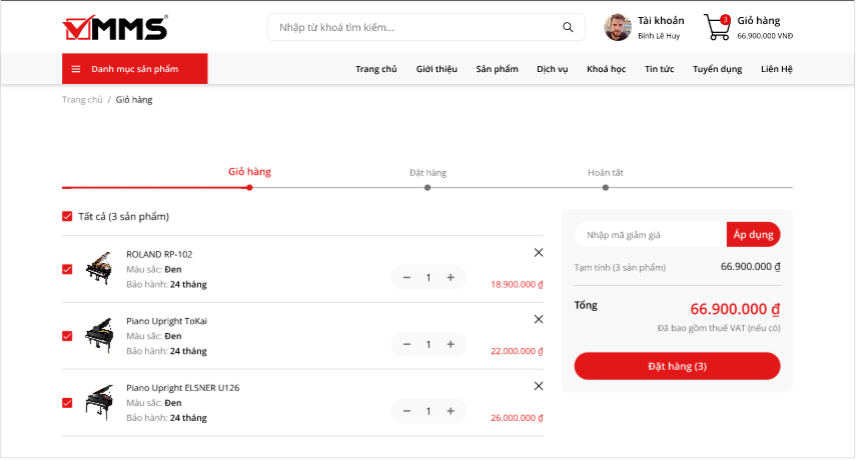Increase Piano Upright ELSNER U126 quantity

click(451, 411)
